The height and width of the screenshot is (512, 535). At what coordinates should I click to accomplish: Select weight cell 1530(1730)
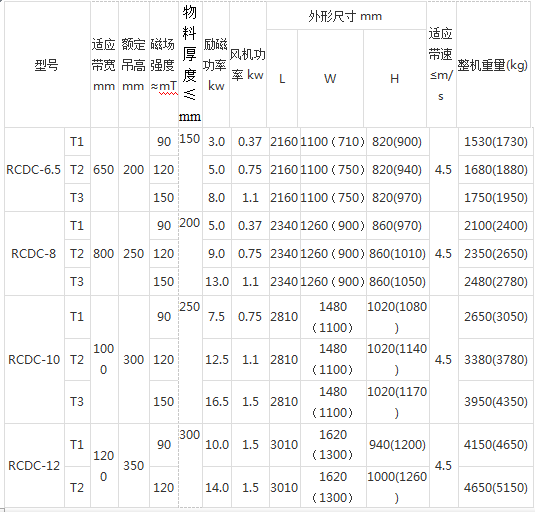pos(495,142)
